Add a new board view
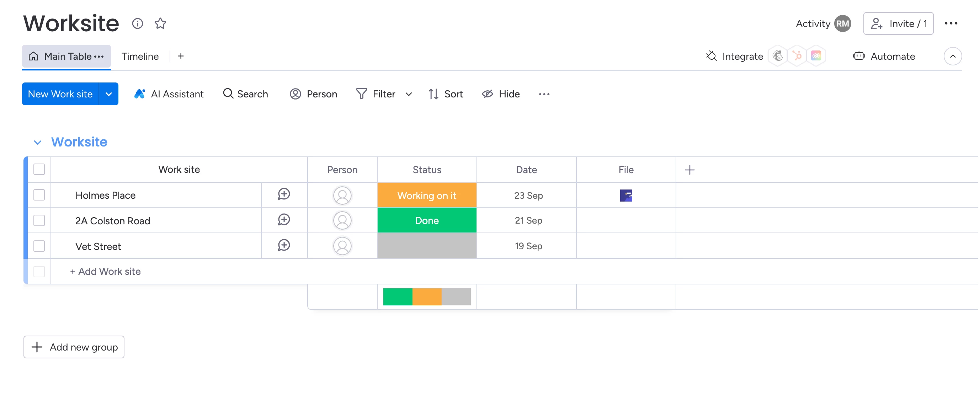 tap(181, 56)
